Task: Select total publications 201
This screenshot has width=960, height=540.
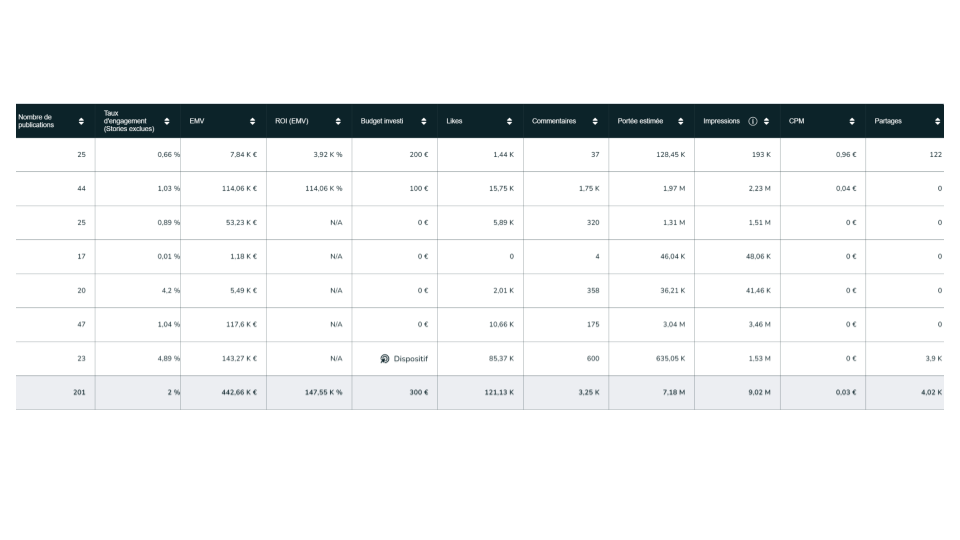Action: (80, 392)
